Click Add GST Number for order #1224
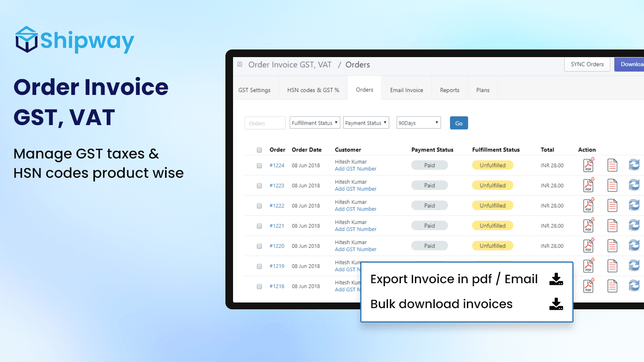 (355, 169)
